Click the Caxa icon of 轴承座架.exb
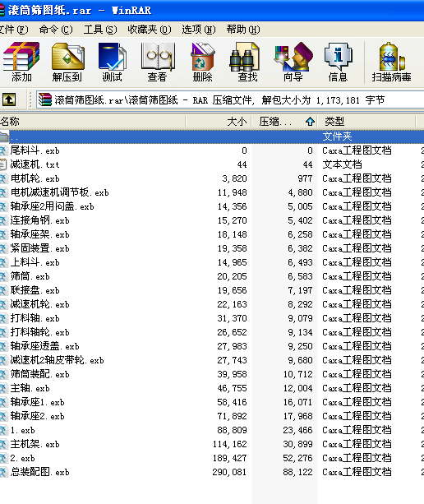This screenshot has width=424, height=504. (3, 234)
